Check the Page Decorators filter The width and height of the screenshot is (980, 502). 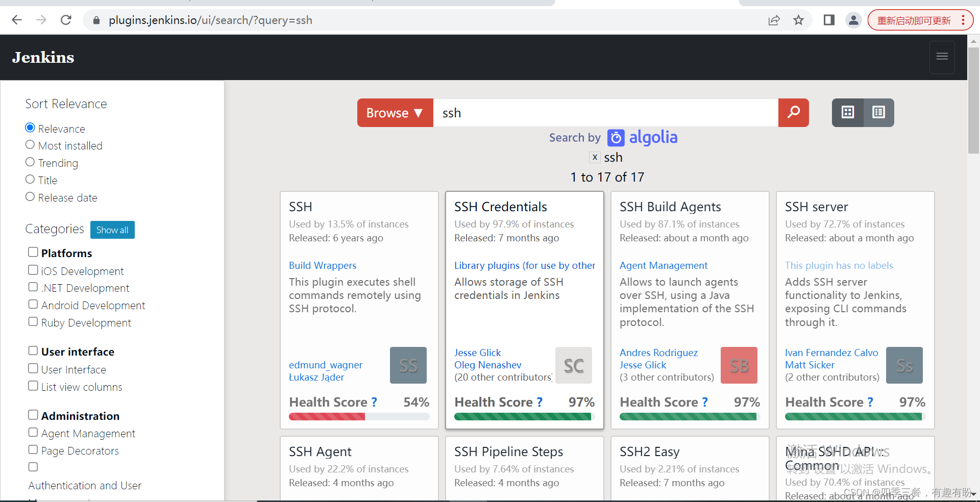[x=33, y=449]
